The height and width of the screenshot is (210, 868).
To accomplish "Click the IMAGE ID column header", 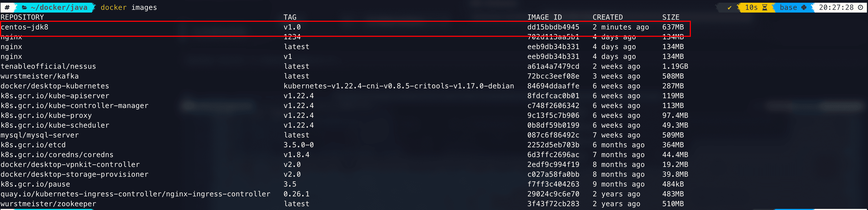I will click(544, 17).
